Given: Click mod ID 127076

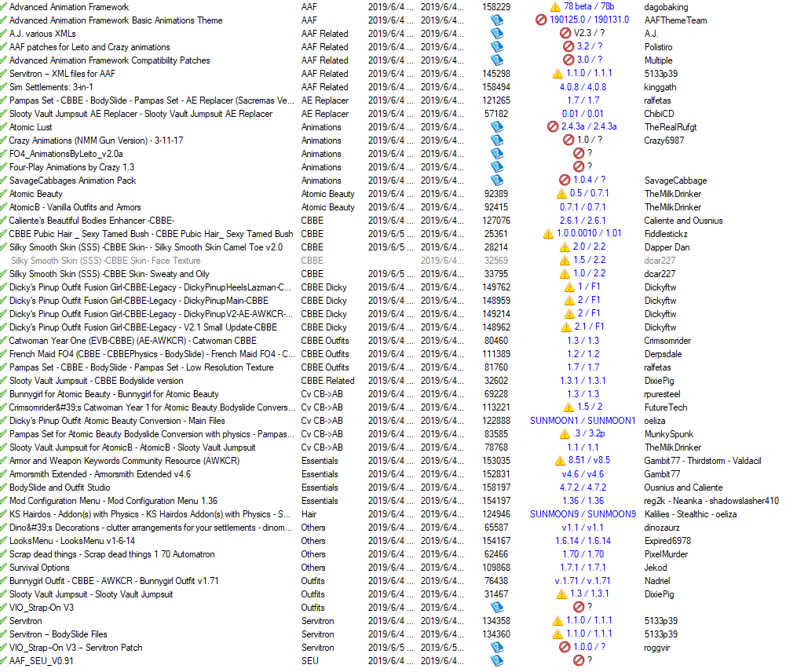Looking at the screenshot, I should (x=496, y=221).
